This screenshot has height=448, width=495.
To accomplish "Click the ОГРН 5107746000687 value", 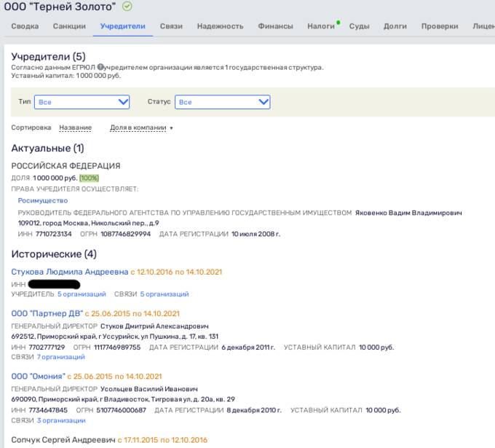I will 122,410.
